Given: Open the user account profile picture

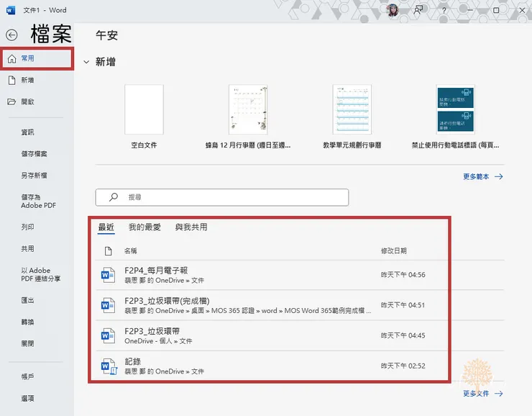Looking at the screenshot, I should click(x=393, y=11).
